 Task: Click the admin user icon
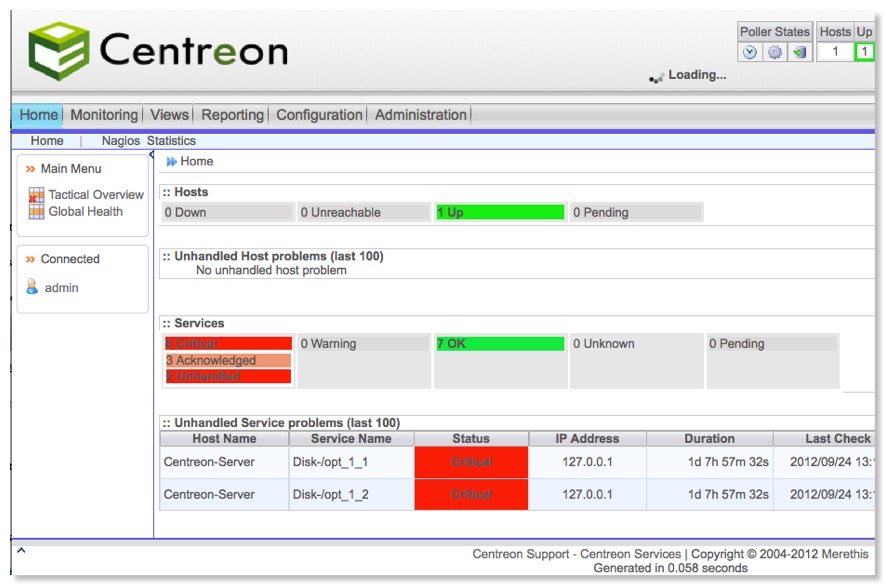click(32, 288)
